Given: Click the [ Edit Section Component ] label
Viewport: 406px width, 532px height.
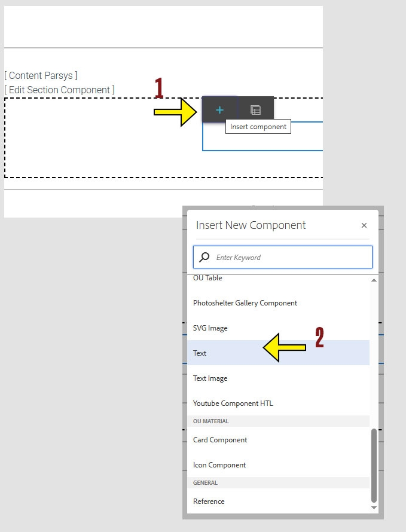Looking at the screenshot, I should click(x=59, y=90).
